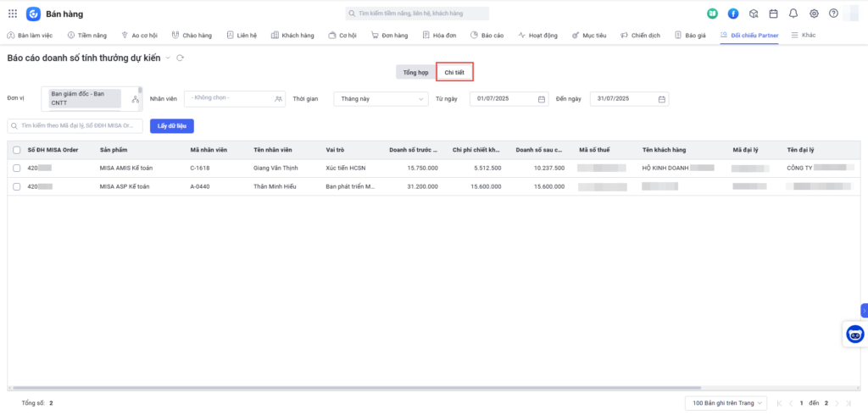Check the row for MISA ASP Kế toán

(x=17, y=186)
